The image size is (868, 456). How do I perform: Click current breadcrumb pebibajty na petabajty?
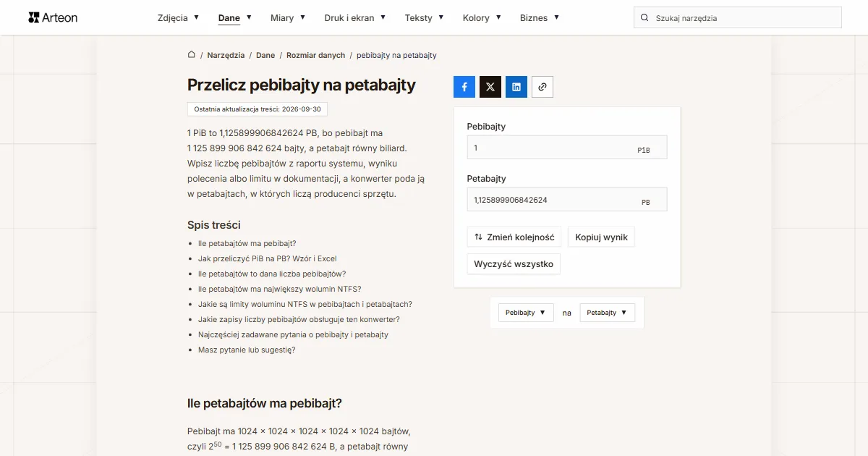tap(396, 55)
